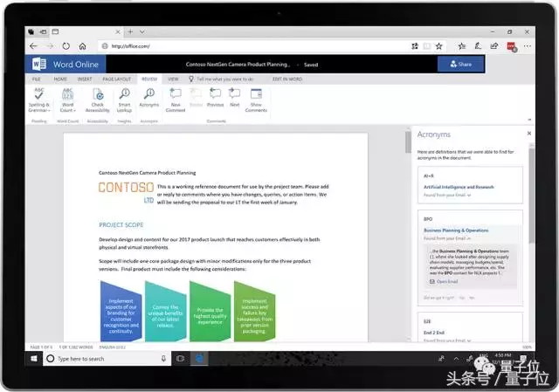Collapse 'Found from your Email' under BPO
The width and height of the screenshot is (559, 392).
coord(447,238)
